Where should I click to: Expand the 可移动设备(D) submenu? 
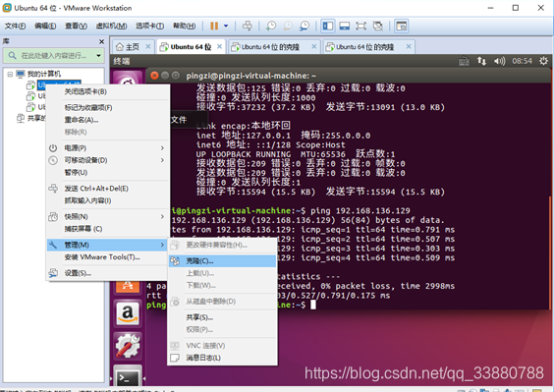108,160
